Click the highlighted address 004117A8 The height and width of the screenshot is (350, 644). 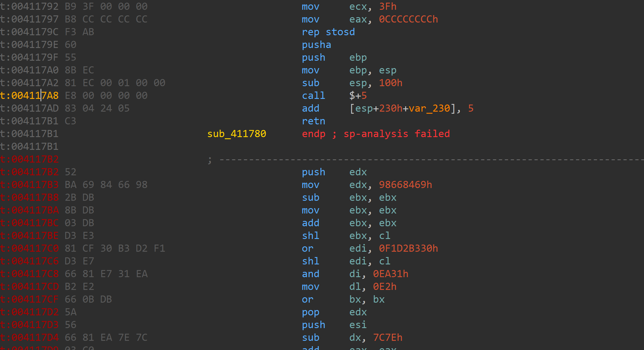[35, 96]
